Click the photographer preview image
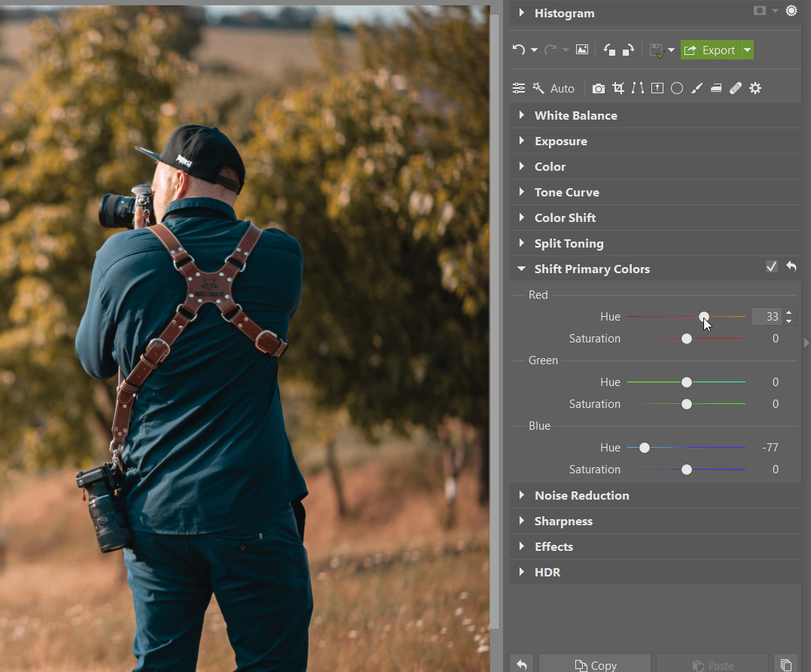This screenshot has width=811, height=672. point(245,339)
